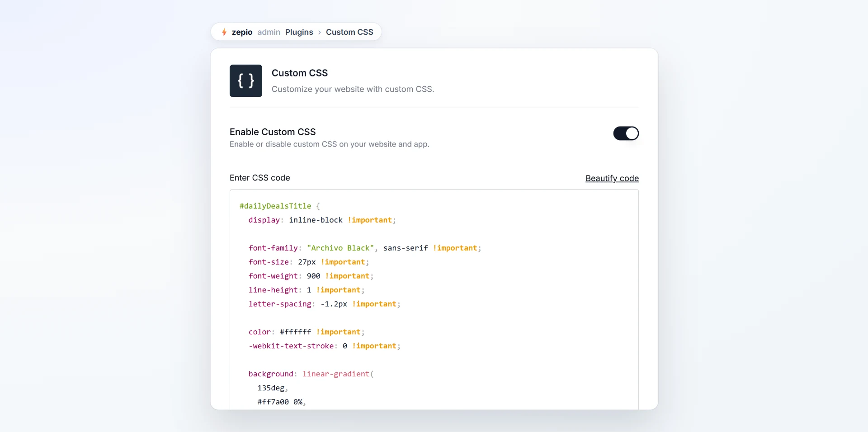Click the 'Enable or disable custom CSS' description
This screenshot has height=432, width=868.
point(329,144)
